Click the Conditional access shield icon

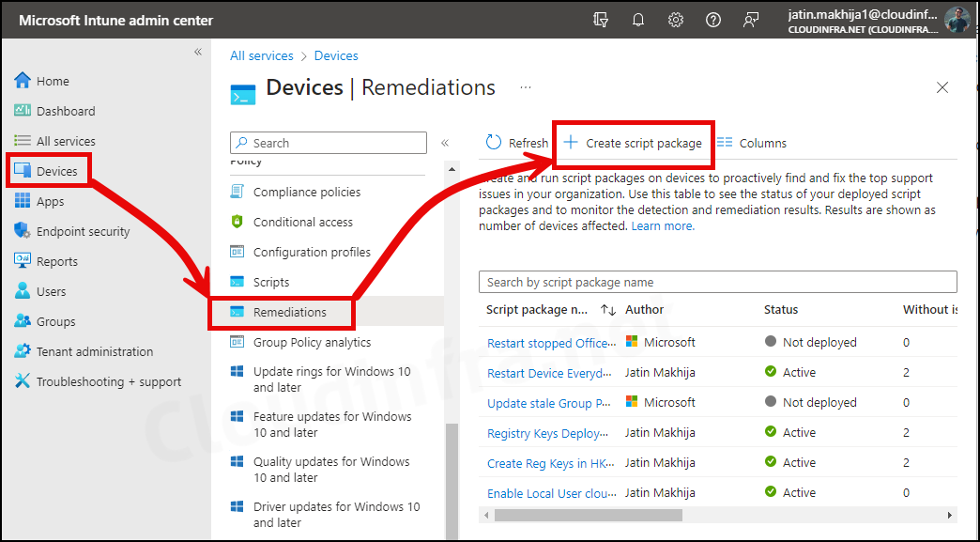click(x=237, y=222)
